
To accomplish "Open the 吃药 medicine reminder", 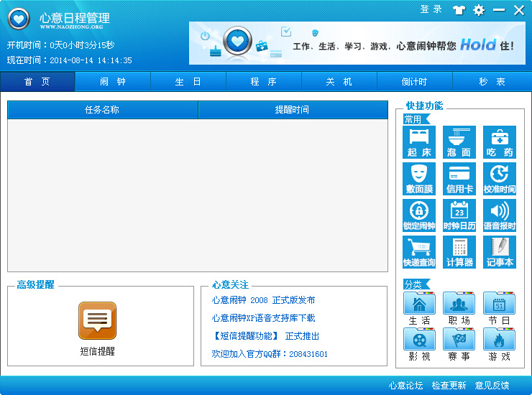I will [x=500, y=142].
